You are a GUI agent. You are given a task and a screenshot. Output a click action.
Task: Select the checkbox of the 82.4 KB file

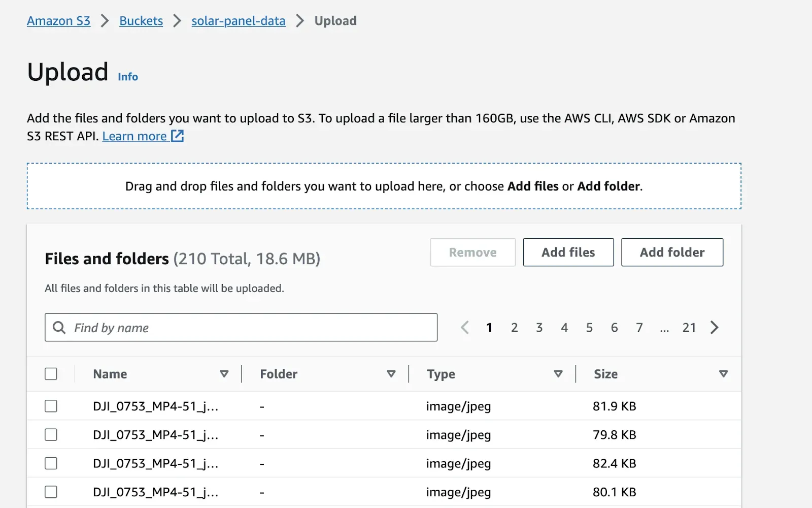pyautogui.click(x=51, y=463)
